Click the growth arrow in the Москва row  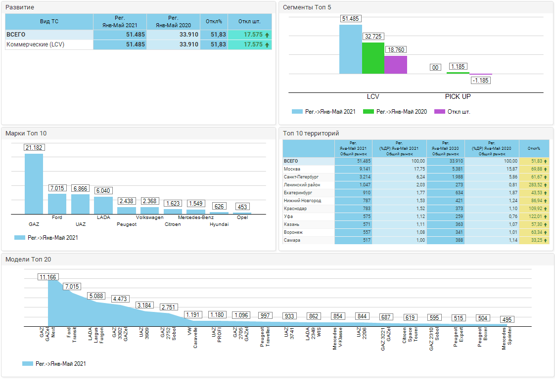(545, 169)
